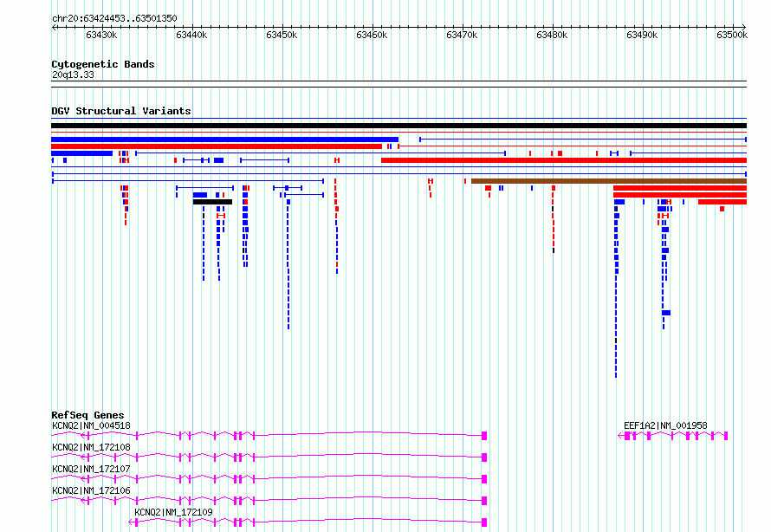Click the short black variant bar near 63440k
The width and height of the screenshot is (771, 532).
212,202
